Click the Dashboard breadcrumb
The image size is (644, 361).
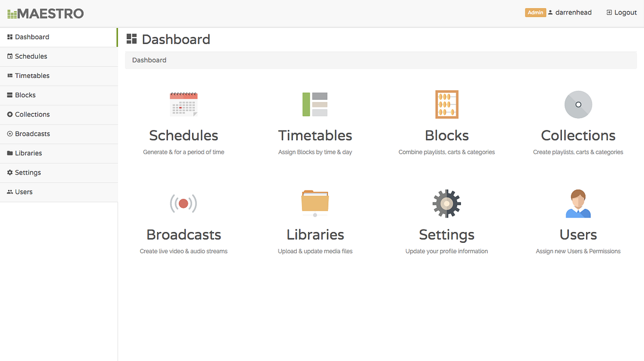149,60
